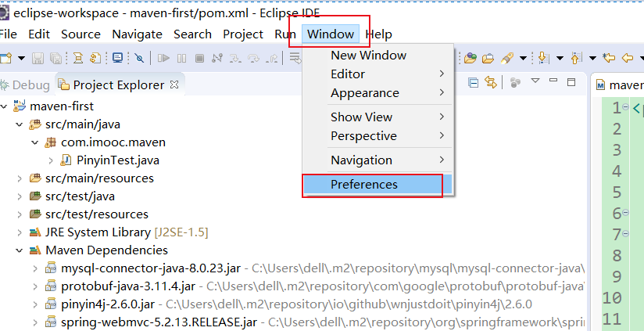Toggle the fold marker on line 1
Image resolution: width=644 pixels, height=331 pixels.
coord(625,107)
